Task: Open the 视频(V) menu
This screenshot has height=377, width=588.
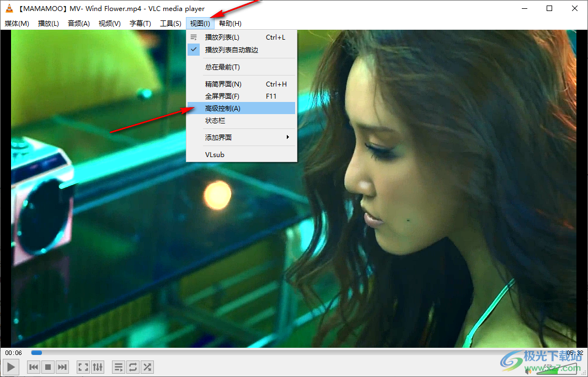Action: [x=110, y=23]
